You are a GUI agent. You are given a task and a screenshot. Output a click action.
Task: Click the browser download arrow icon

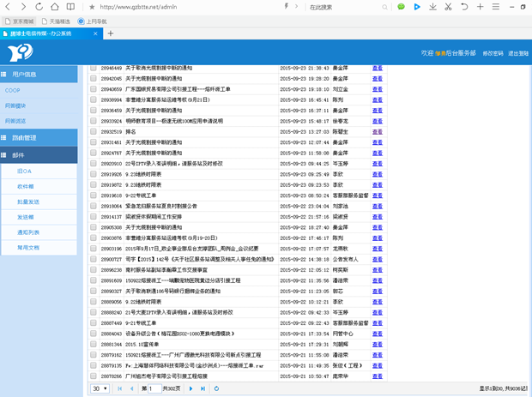click(432, 7)
